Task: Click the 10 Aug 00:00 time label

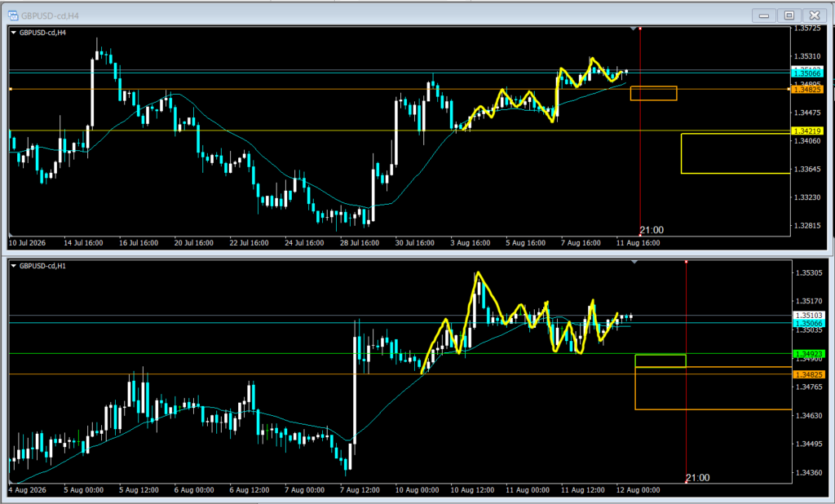Action: point(417,490)
